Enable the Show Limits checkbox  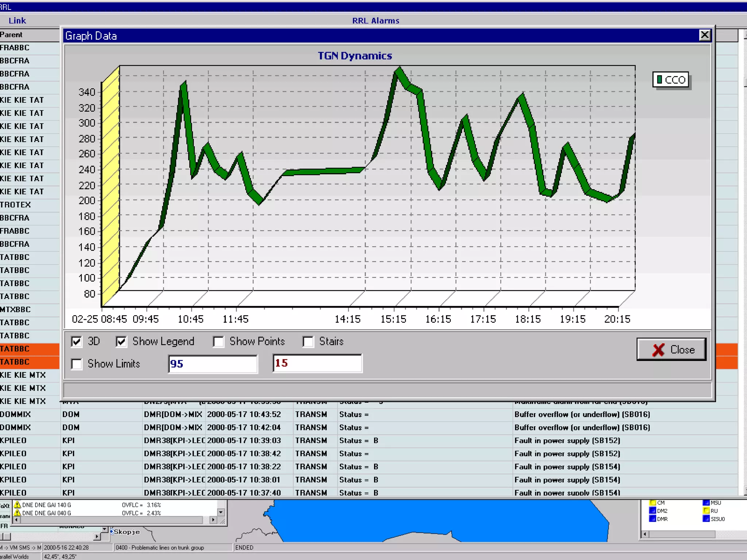[x=77, y=364]
